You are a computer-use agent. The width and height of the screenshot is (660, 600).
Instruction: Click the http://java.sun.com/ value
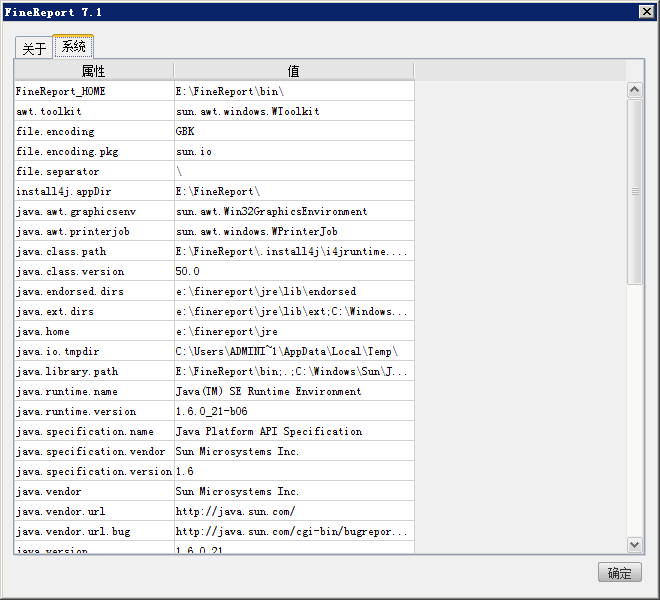(294, 511)
